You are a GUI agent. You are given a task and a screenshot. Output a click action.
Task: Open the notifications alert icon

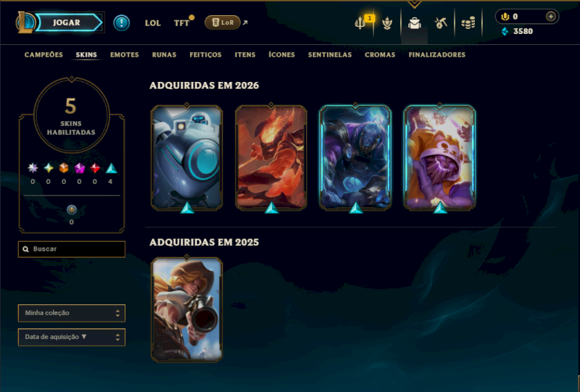click(x=121, y=22)
